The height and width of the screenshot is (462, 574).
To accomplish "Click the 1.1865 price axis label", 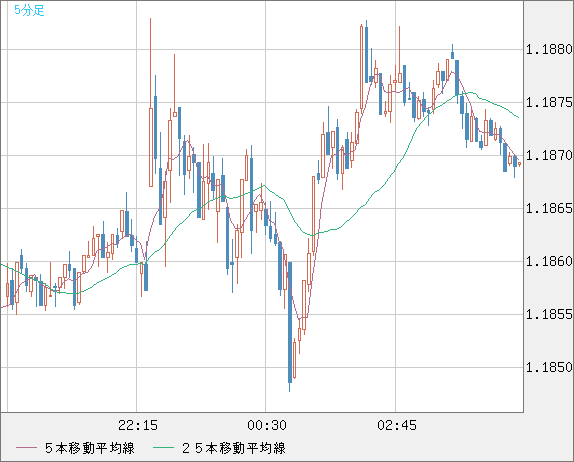I will pos(549,208).
